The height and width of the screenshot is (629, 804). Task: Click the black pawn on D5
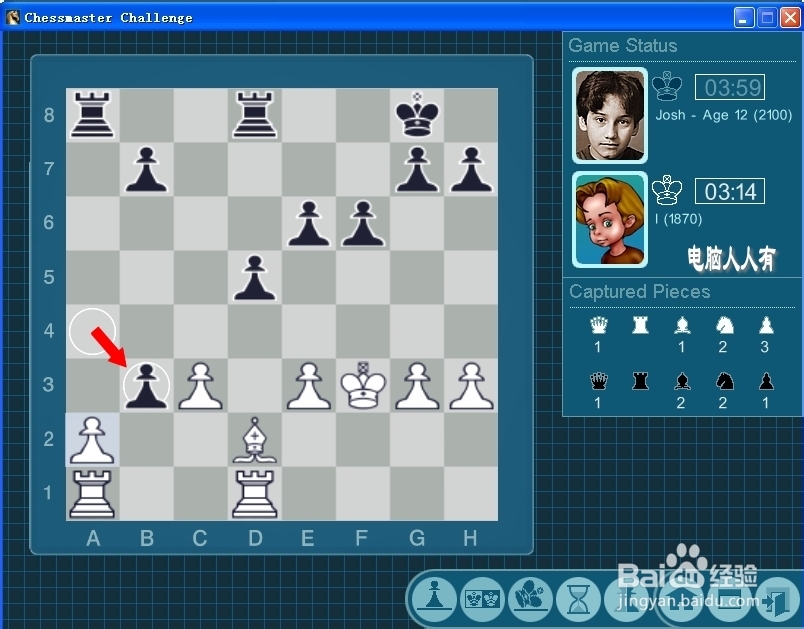pyautogui.click(x=255, y=277)
